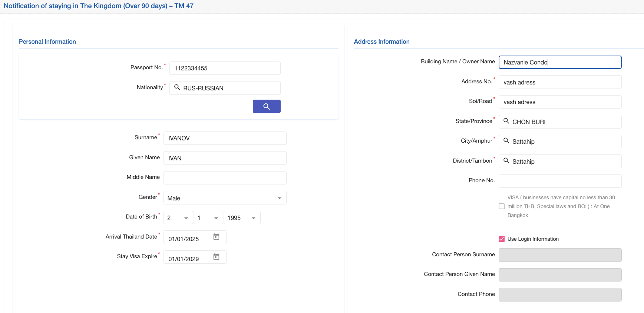Click the magnifier icon in Nationality field
The height and width of the screenshot is (313, 644).
click(x=177, y=87)
